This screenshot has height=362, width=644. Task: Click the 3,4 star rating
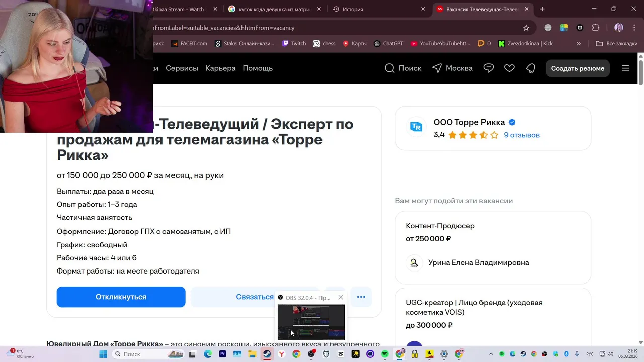tap(465, 135)
